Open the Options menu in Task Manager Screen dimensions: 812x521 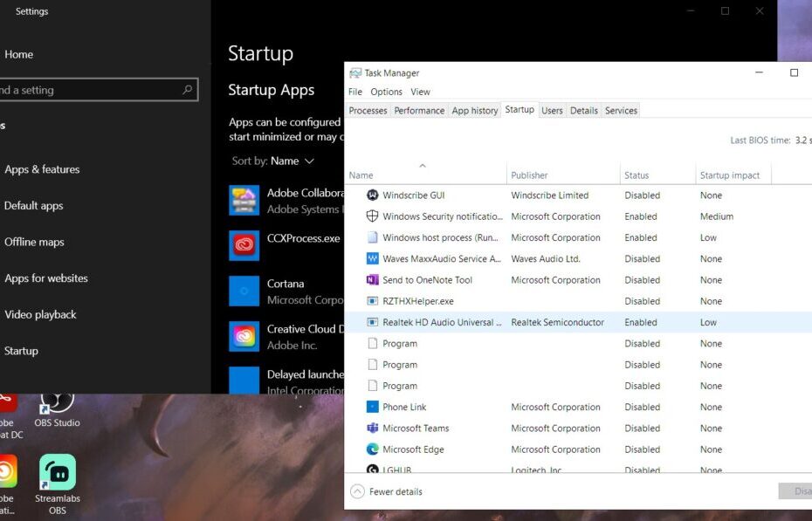click(x=386, y=92)
